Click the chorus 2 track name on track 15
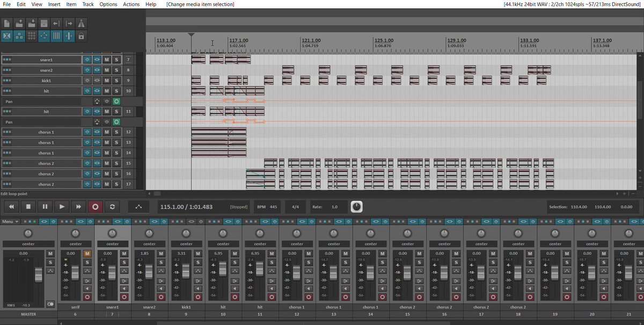Viewport: 644px width, 325px height. pos(46,163)
